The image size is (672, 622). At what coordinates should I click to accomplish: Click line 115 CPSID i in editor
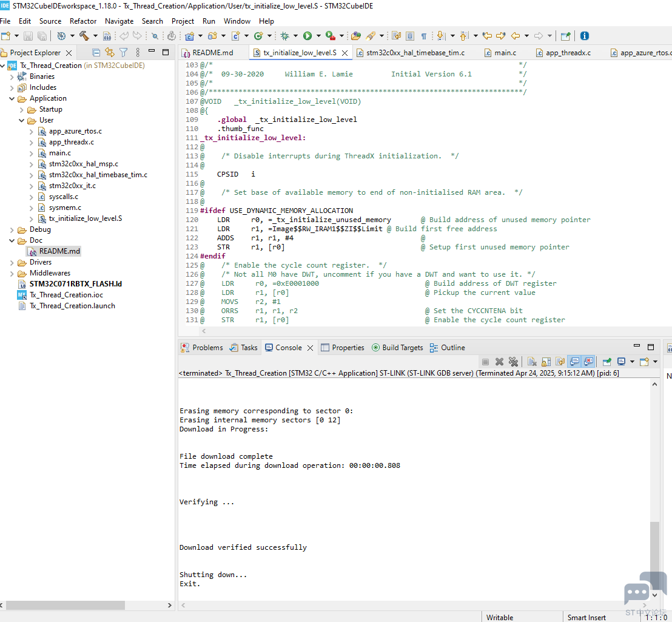236,174
